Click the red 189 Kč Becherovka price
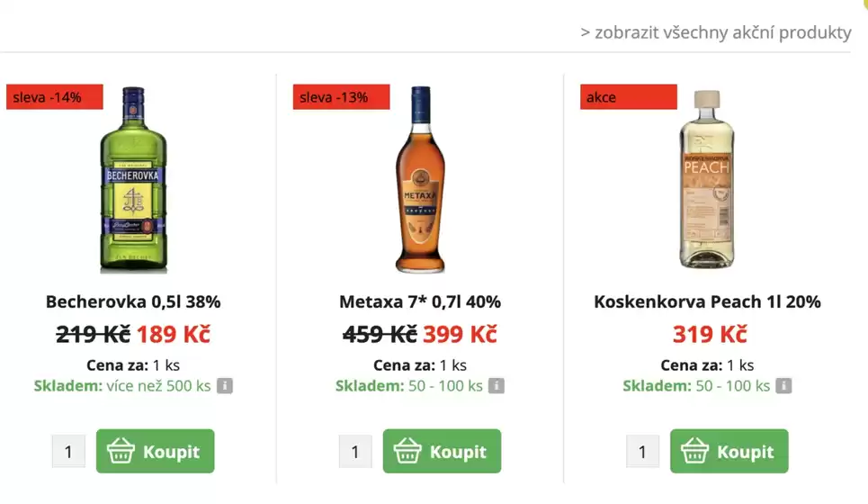Screen dimensions: 868x504 pyautogui.click(x=174, y=335)
